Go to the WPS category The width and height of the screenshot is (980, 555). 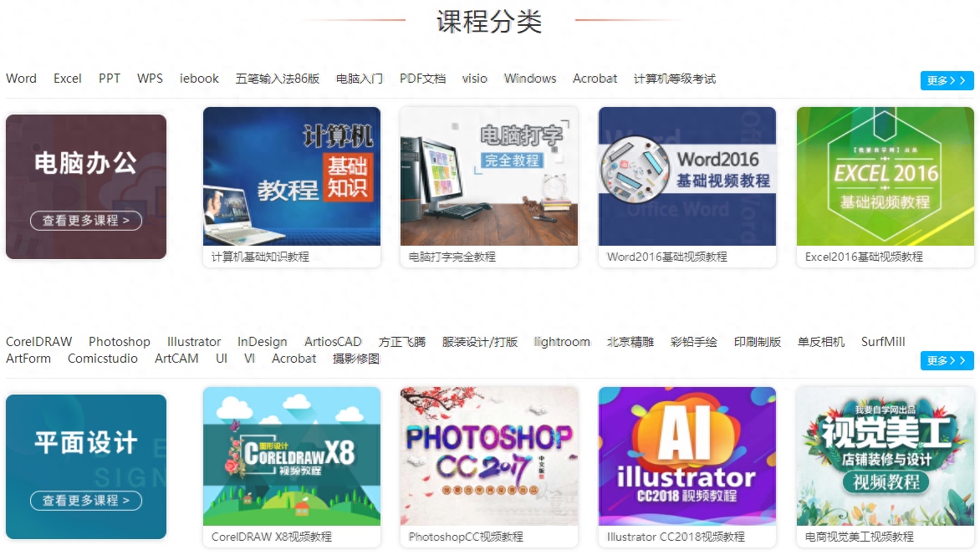(150, 79)
